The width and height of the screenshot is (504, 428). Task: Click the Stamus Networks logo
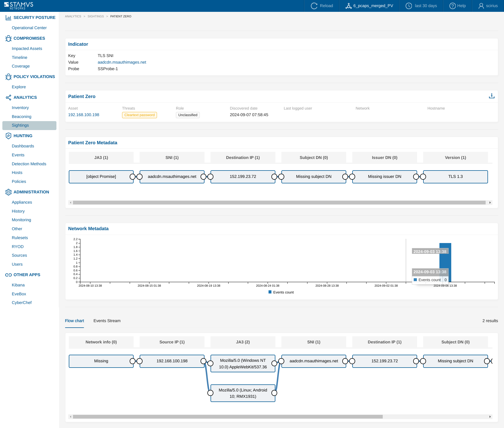pyautogui.click(x=19, y=6)
